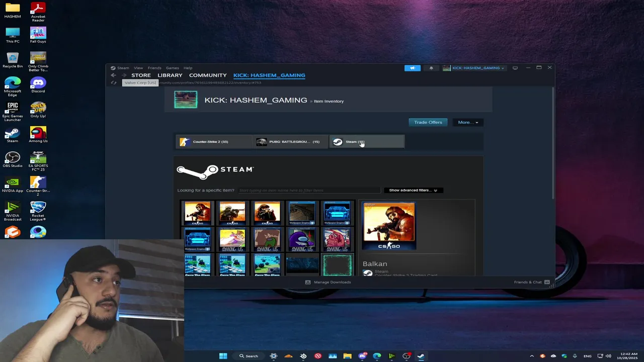Image resolution: width=644 pixels, height=362 pixels.
Task: Click the profile avatar beside KICK: HASHEM_GAMING heading
Action: coord(186,100)
